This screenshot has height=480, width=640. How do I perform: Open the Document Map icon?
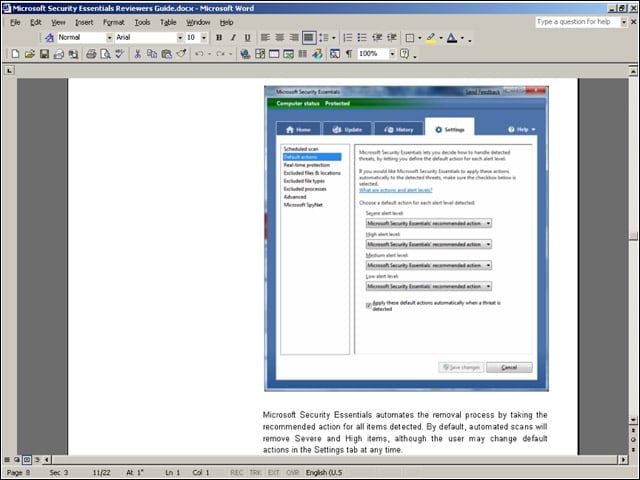(335, 54)
